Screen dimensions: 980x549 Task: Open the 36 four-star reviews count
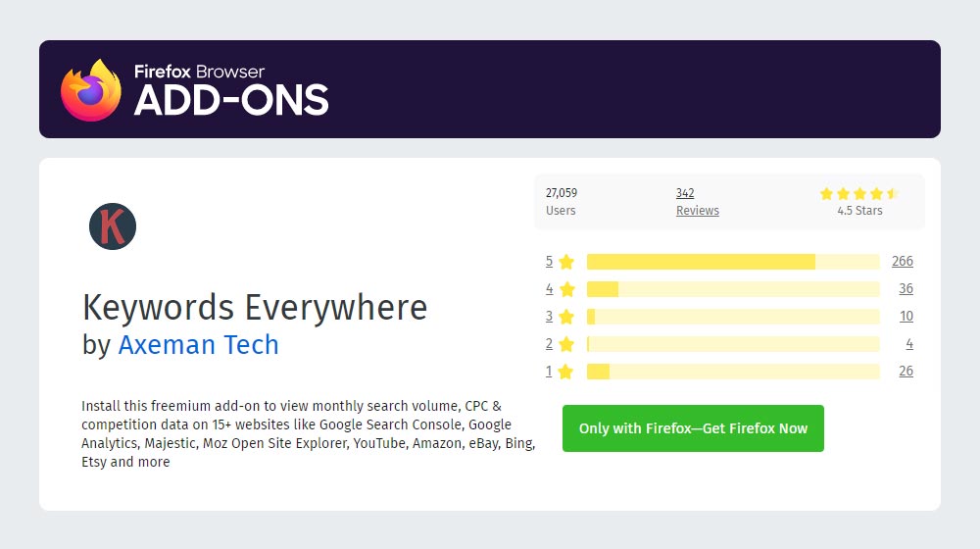point(906,289)
